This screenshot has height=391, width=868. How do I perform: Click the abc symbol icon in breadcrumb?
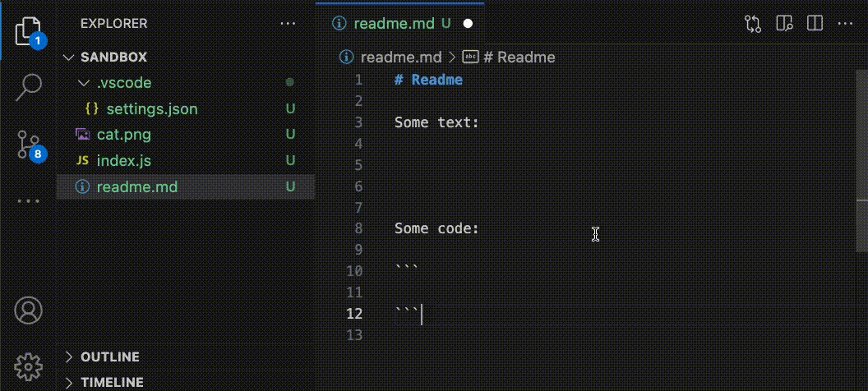470,57
